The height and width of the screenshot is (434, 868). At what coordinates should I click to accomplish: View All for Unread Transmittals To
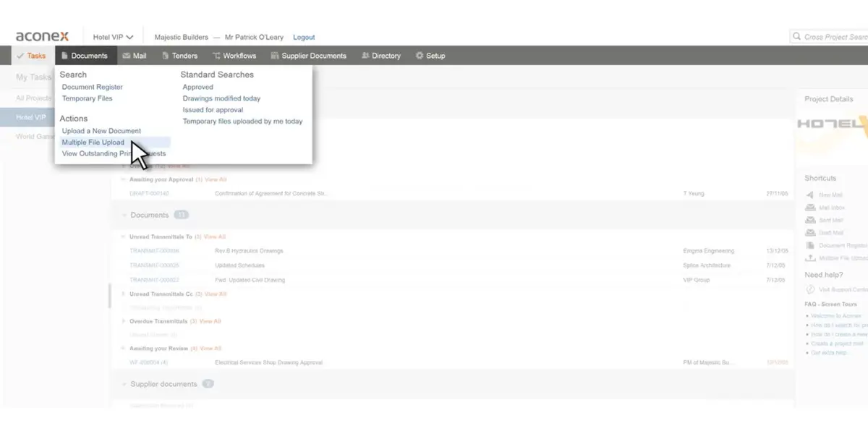[x=215, y=237]
